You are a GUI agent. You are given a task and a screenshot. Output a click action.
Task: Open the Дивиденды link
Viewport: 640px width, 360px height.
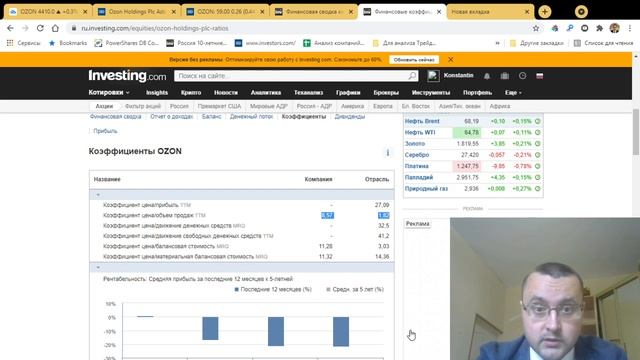coord(350,117)
